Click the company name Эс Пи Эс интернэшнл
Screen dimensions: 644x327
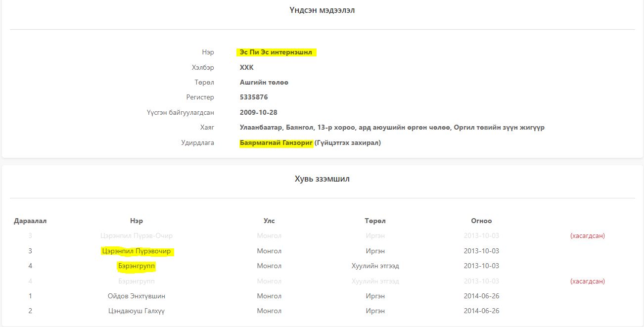[x=276, y=52]
